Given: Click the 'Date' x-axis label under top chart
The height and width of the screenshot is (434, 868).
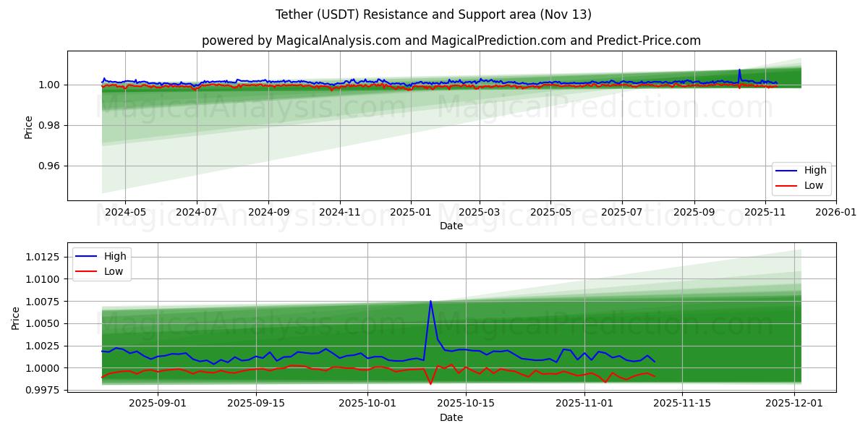Looking at the screenshot, I should coord(451,226).
